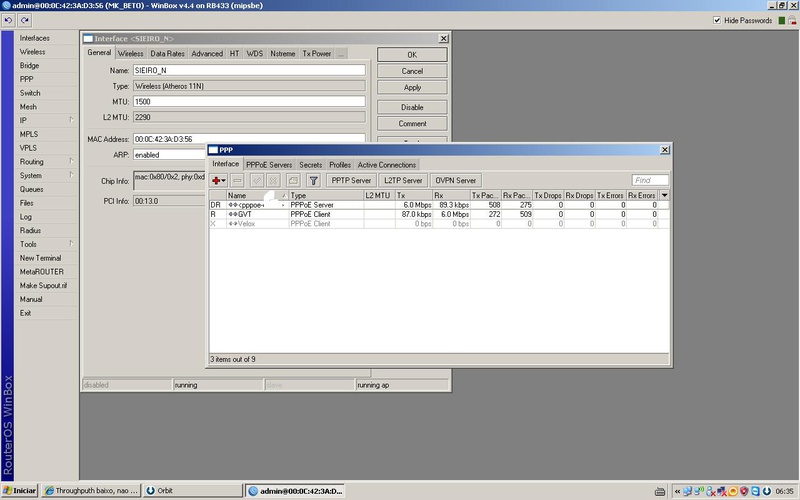The height and width of the screenshot is (500, 800).
Task: Click Apply in the Interface window
Action: coord(412,88)
